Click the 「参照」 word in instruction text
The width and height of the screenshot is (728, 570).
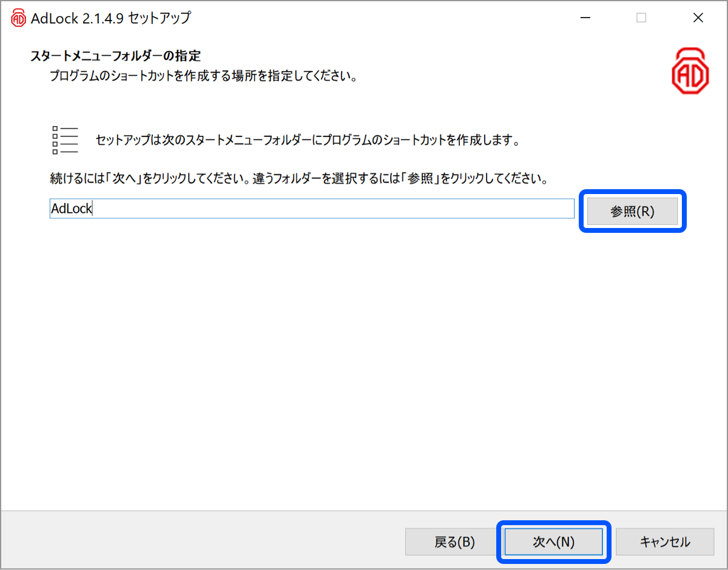coord(421,179)
